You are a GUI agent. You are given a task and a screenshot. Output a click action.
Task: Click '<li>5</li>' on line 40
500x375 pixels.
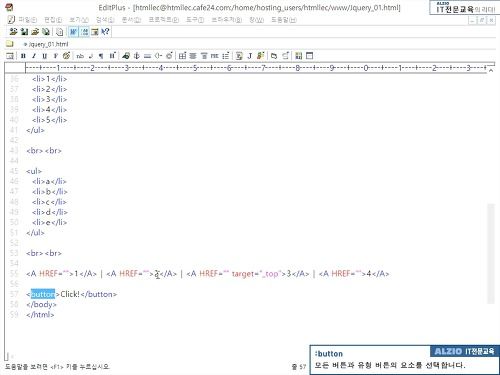50,120
